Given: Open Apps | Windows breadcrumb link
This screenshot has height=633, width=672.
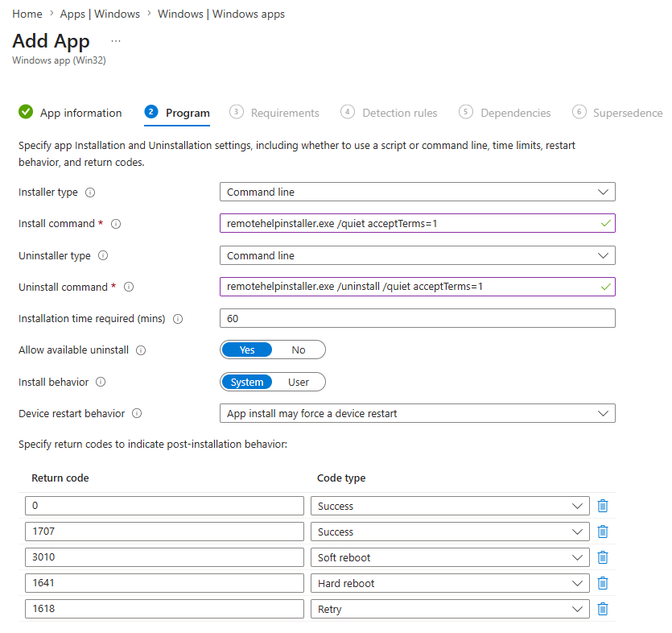Looking at the screenshot, I should coord(100,14).
